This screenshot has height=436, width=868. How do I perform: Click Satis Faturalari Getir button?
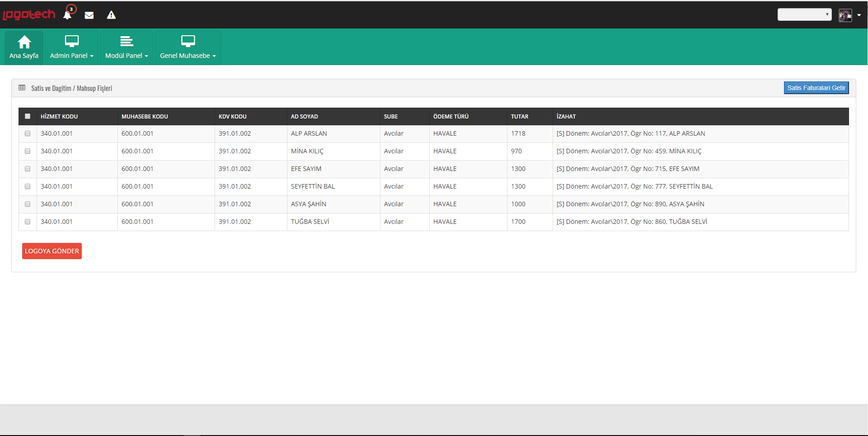point(816,88)
